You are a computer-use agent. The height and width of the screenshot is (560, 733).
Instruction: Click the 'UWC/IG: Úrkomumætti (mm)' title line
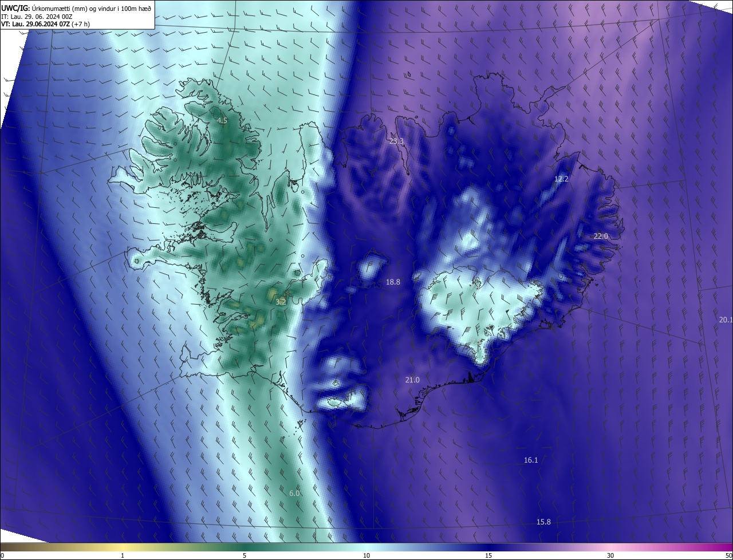point(76,8)
